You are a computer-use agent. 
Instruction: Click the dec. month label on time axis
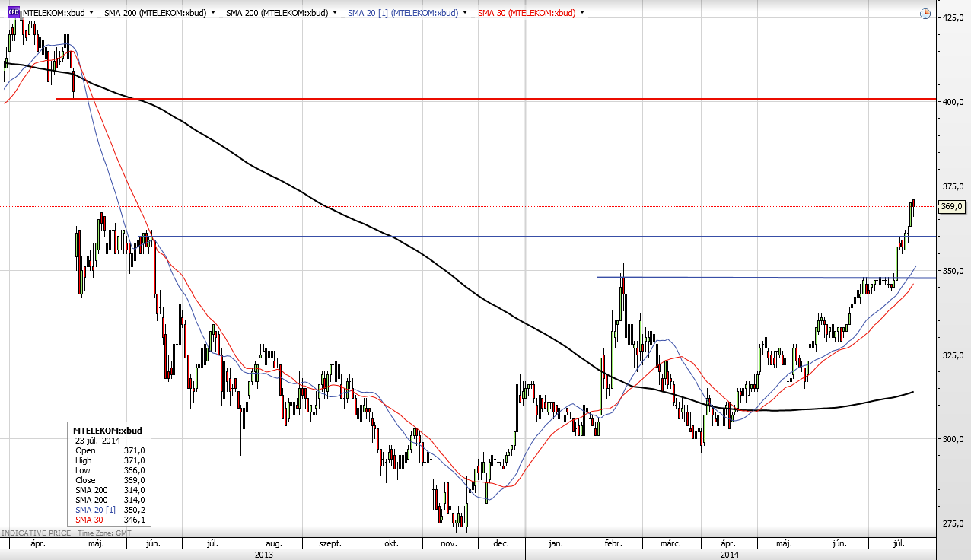pos(501,544)
